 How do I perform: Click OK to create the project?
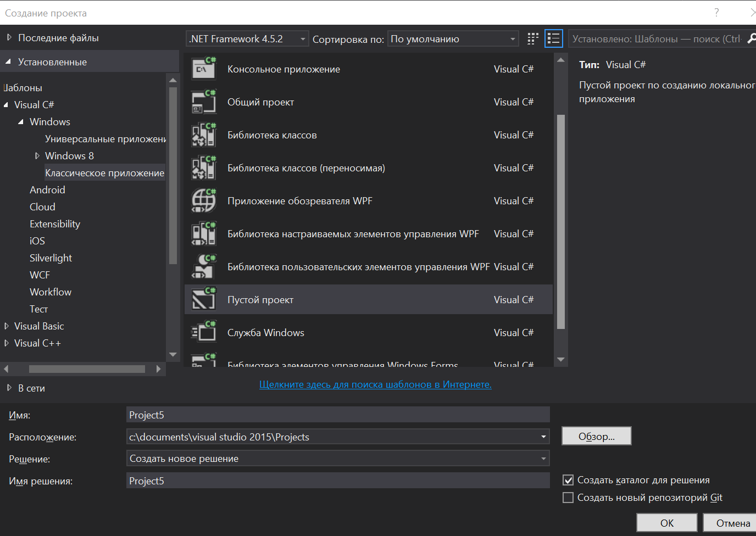pos(667,523)
